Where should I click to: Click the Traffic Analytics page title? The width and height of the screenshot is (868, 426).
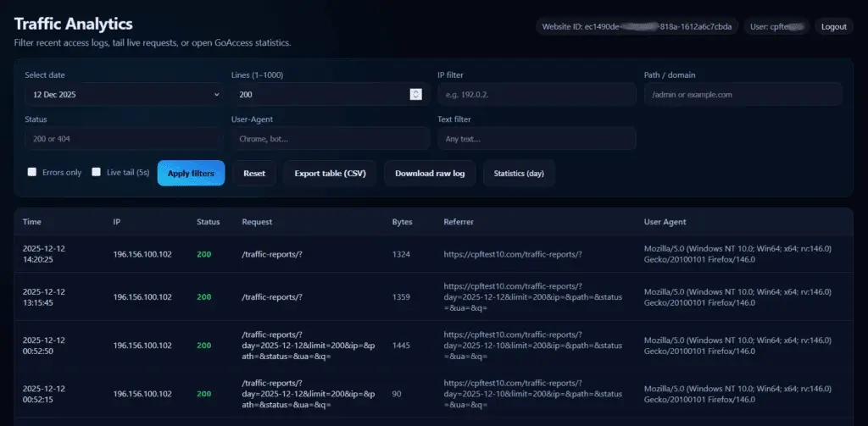(73, 24)
